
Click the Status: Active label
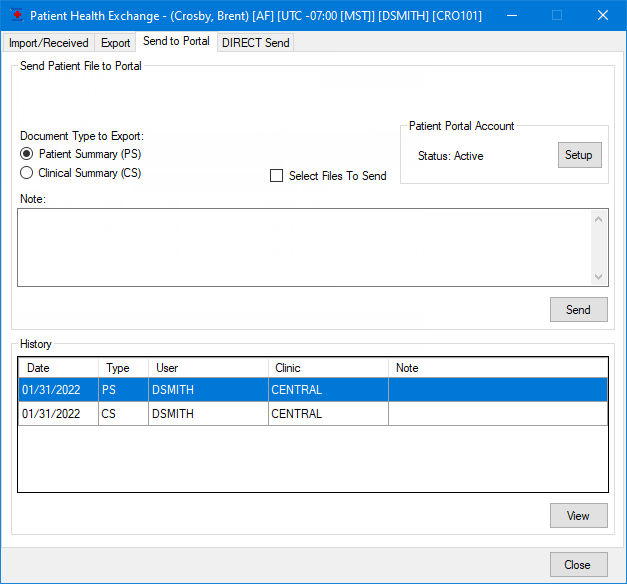click(x=451, y=156)
